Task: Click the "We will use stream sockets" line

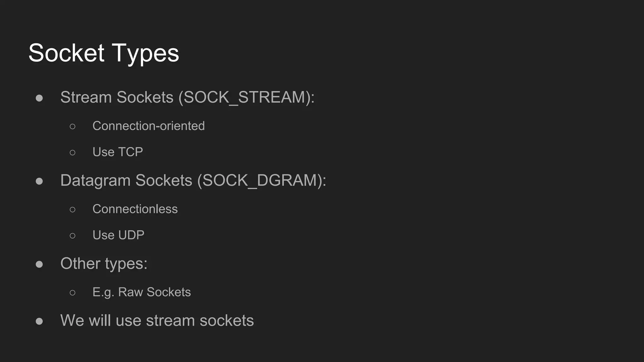Action: pyautogui.click(x=157, y=321)
